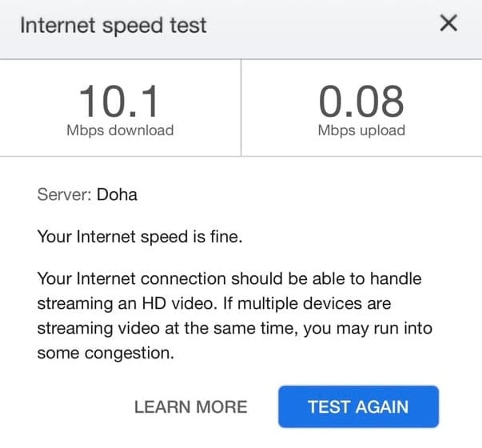
Task: Click the Mbps download label
Action: coord(120,131)
